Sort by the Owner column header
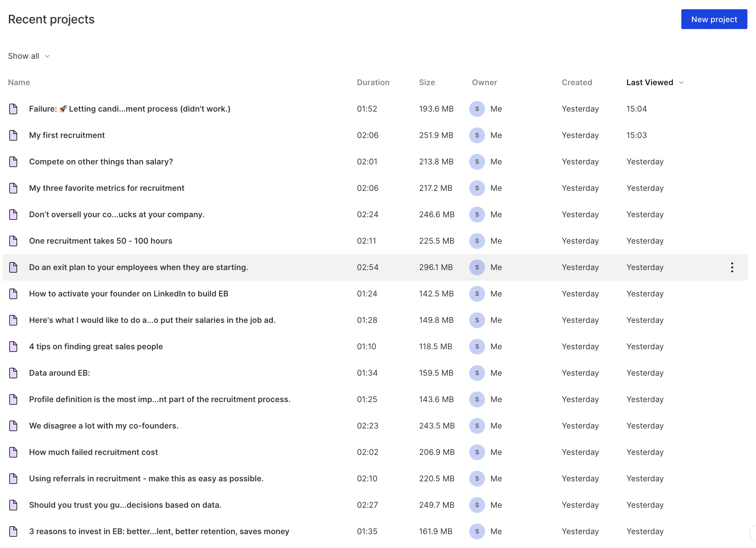 coord(484,83)
